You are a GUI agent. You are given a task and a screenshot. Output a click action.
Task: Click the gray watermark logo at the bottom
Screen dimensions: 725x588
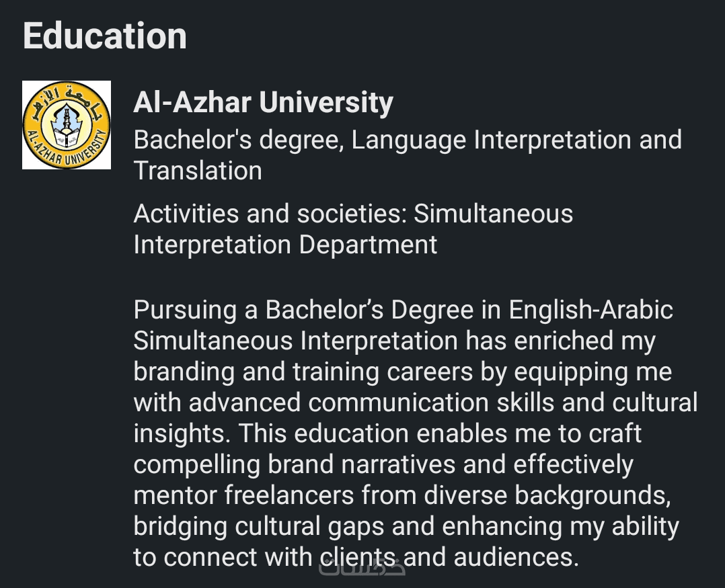pos(361,568)
